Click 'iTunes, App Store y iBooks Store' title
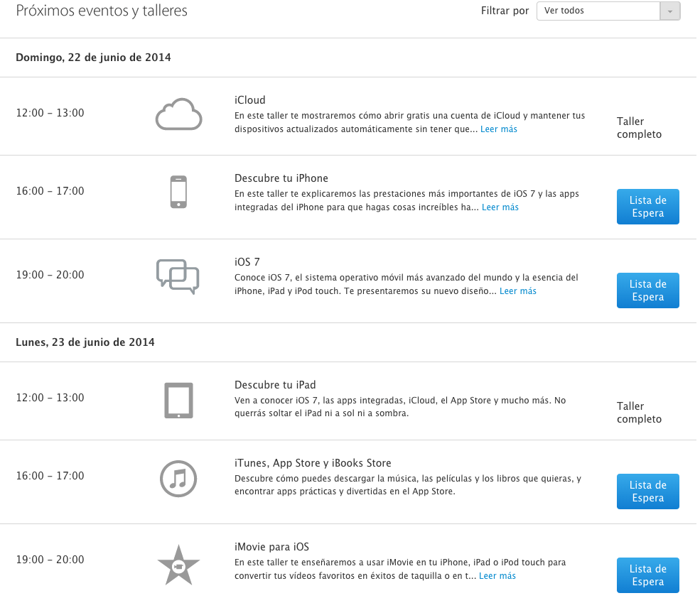700x603 pixels. pos(313,463)
